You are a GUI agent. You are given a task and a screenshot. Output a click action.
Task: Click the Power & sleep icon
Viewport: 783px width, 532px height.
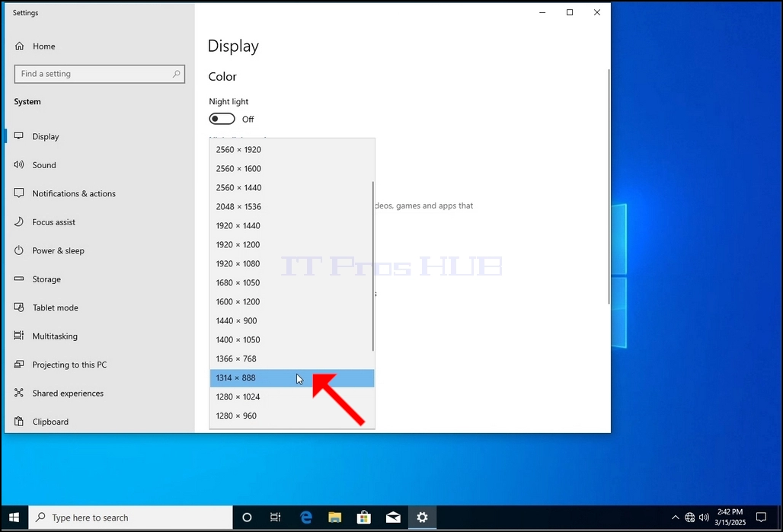tap(19, 250)
